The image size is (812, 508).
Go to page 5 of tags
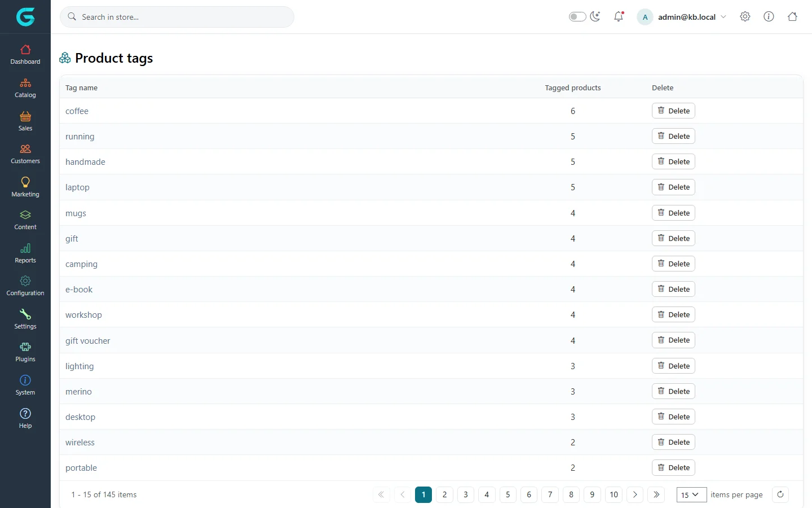pos(507,494)
